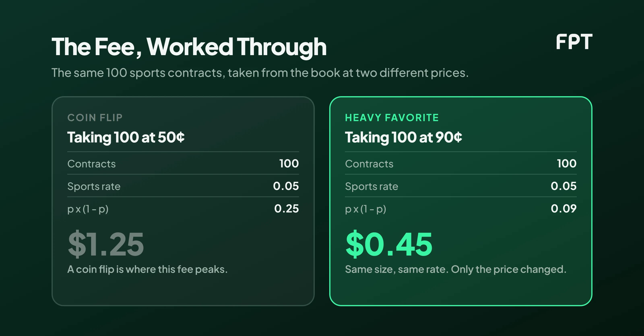The image size is (644, 336).
Task: Click Contracts row in the heavy favorite card
Action: click(461, 164)
